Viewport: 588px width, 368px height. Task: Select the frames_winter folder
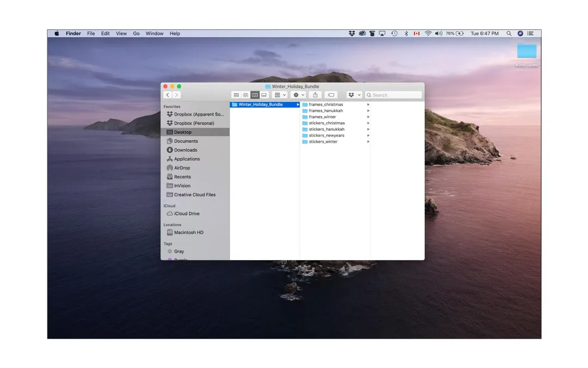pos(322,117)
